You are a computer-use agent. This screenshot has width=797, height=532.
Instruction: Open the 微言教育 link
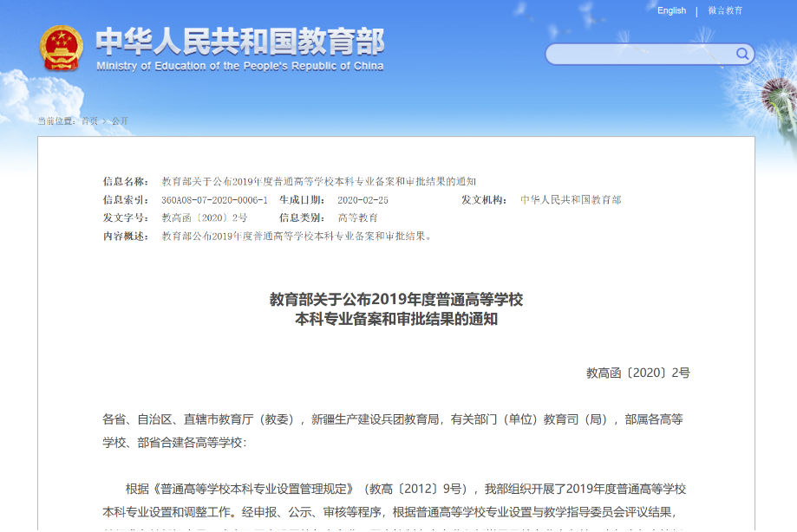725,10
